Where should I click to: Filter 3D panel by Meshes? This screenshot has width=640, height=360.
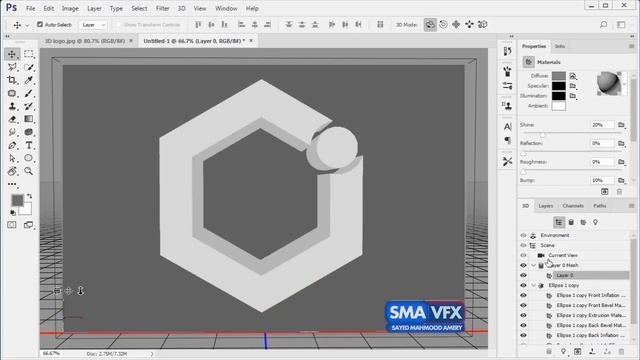[571, 222]
